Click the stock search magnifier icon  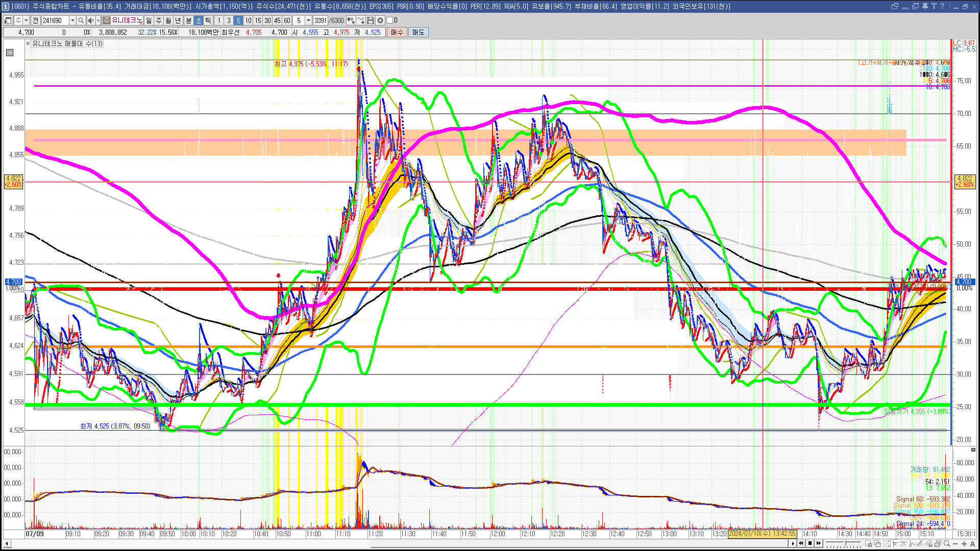click(81, 20)
